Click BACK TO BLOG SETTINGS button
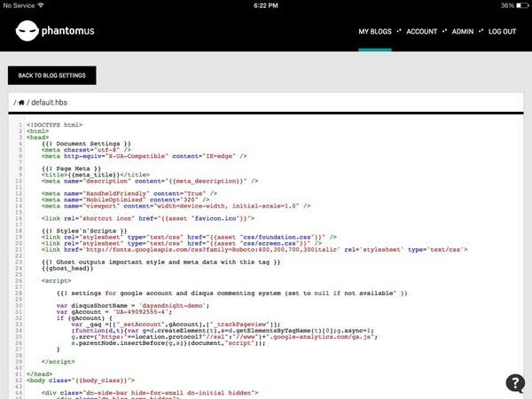 pyautogui.click(x=52, y=75)
